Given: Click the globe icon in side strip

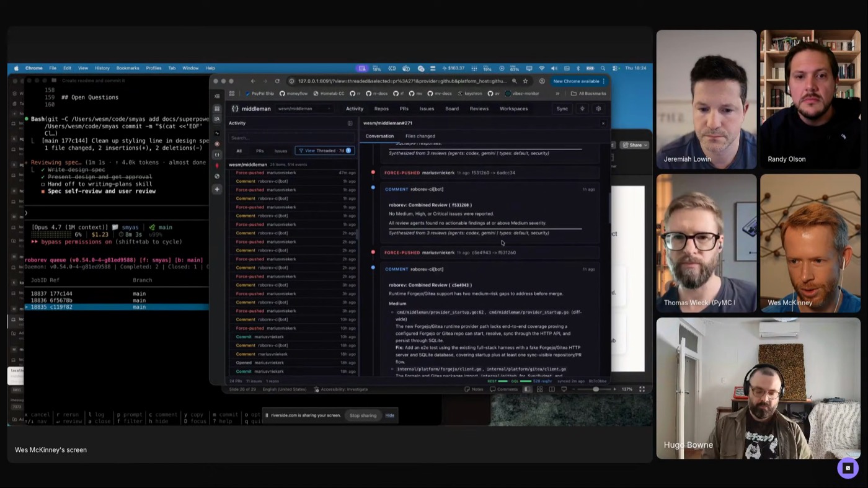Looking at the screenshot, I should point(217,176).
